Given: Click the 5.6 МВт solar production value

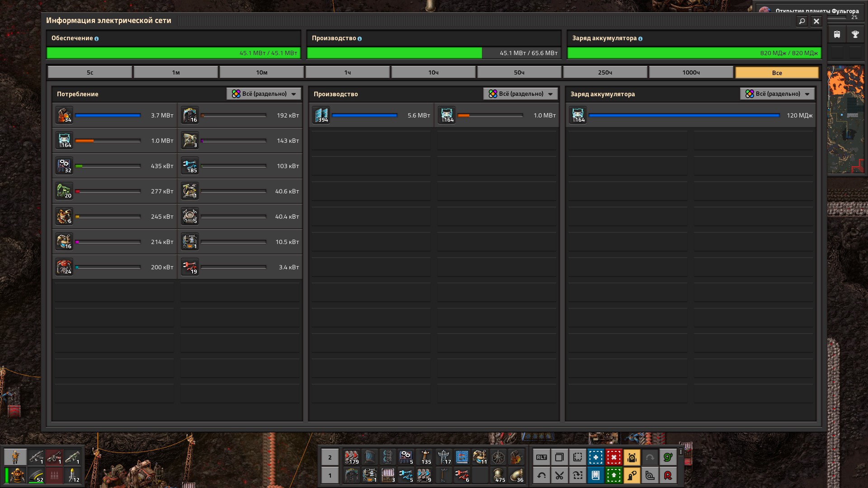Looking at the screenshot, I should point(419,116).
